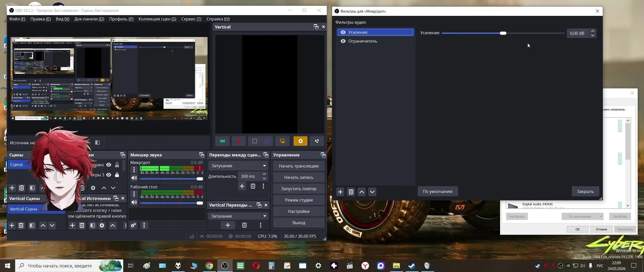Click По умолчанию in Фильтры window
This screenshot has height=272, width=644.
pos(438,192)
